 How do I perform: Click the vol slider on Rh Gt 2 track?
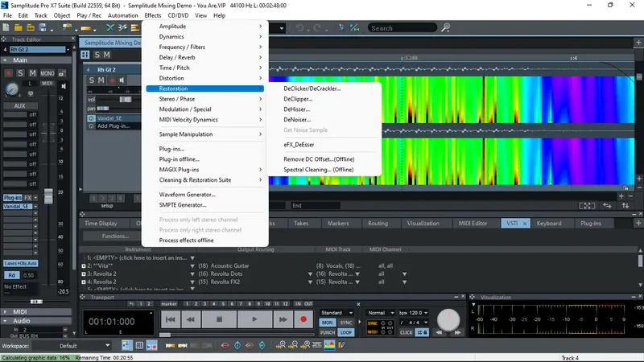pos(126,99)
